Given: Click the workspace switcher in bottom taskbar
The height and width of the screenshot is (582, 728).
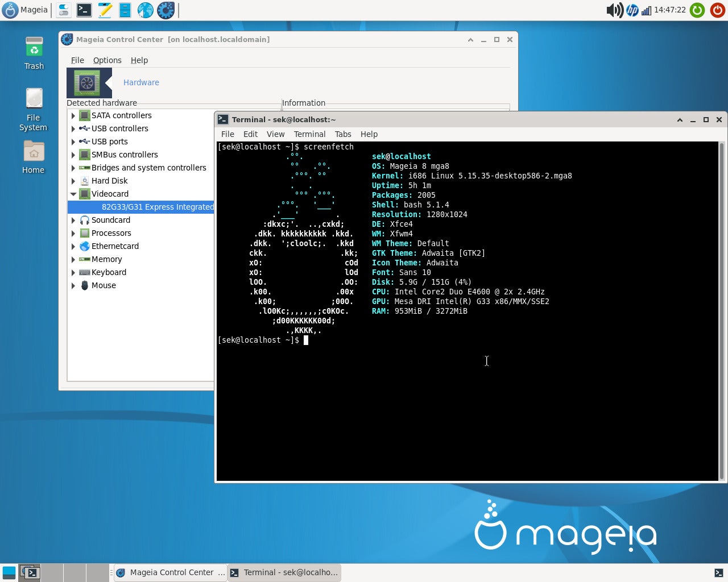Looking at the screenshot, I should 30,572.
